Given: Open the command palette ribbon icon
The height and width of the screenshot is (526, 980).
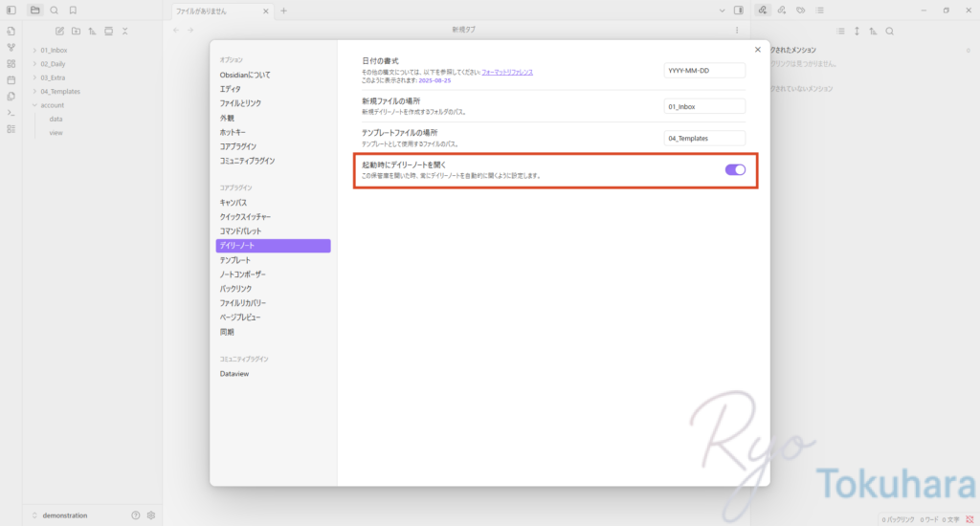Looking at the screenshot, I should (11, 113).
